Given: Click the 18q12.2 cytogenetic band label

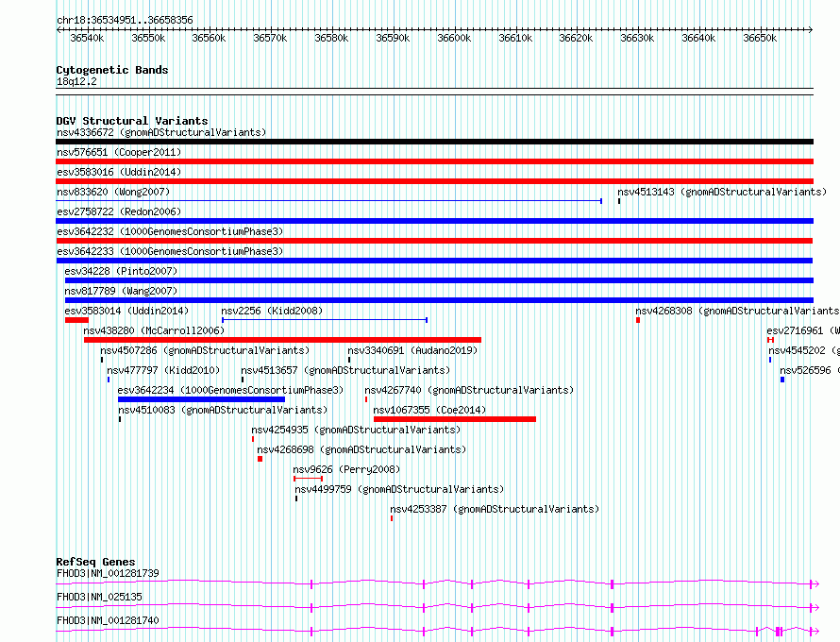Looking at the screenshot, I should (x=76, y=81).
